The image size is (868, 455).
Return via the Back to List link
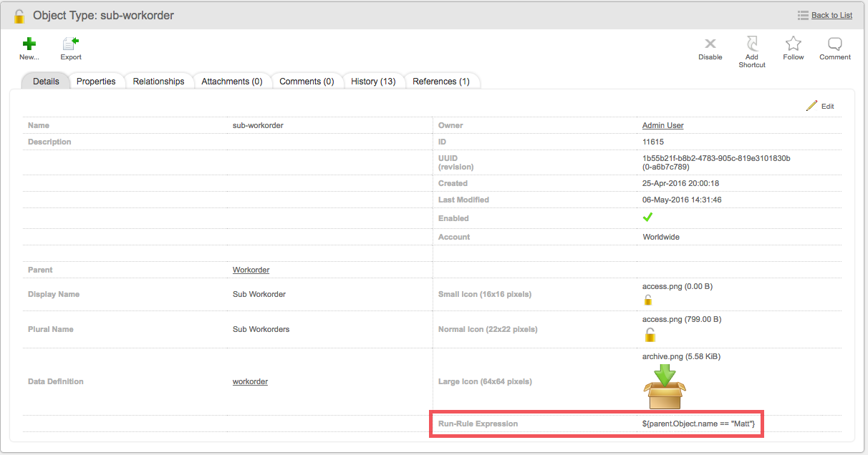click(x=830, y=14)
